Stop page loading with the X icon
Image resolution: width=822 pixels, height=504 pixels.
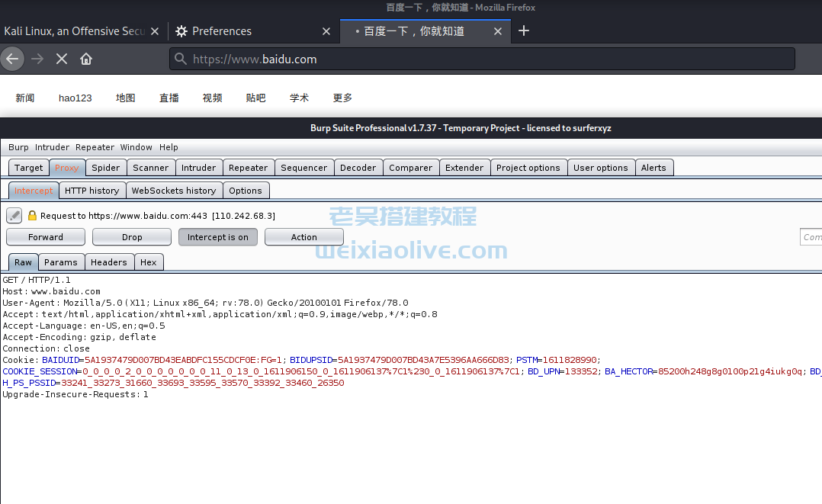[61, 59]
